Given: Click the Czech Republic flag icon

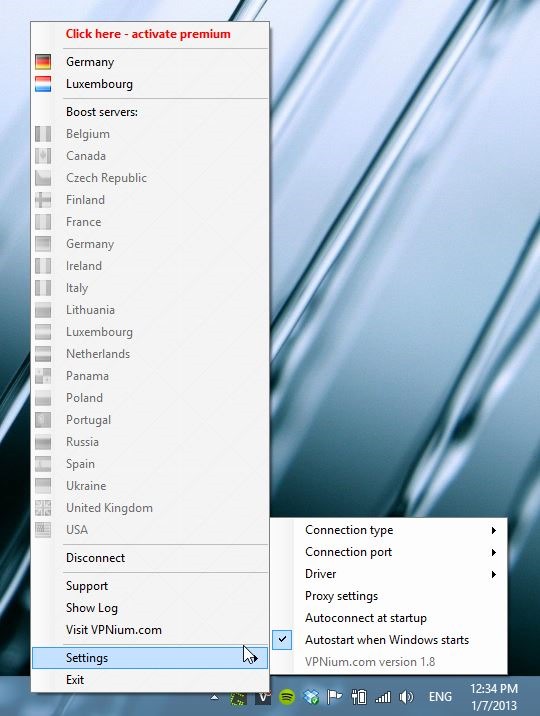Looking at the screenshot, I should pos(43,178).
